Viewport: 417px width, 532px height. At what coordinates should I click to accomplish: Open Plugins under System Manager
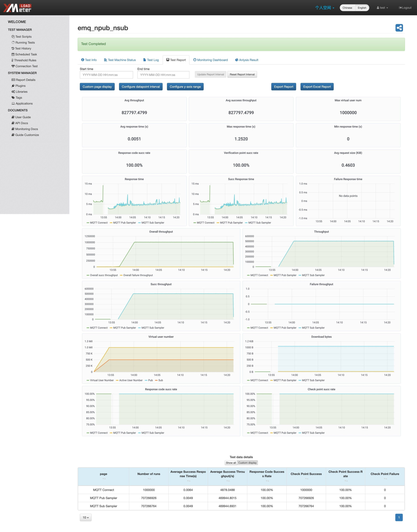pyautogui.click(x=18, y=86)
